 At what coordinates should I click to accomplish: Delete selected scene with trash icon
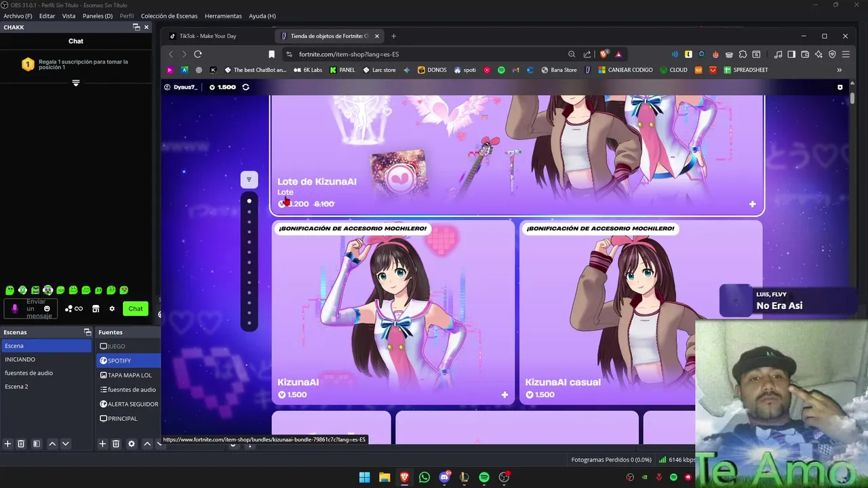(x=21, y=444)
